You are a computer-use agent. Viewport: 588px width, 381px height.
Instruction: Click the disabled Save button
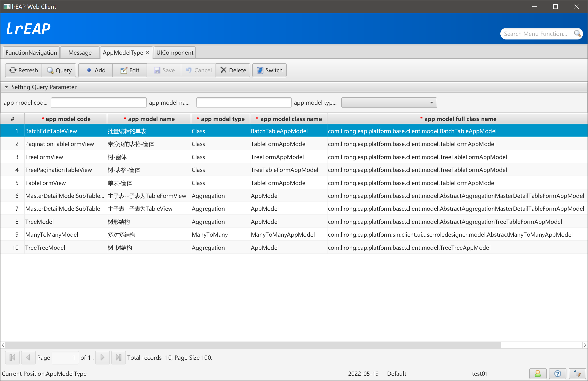[164, 70]
